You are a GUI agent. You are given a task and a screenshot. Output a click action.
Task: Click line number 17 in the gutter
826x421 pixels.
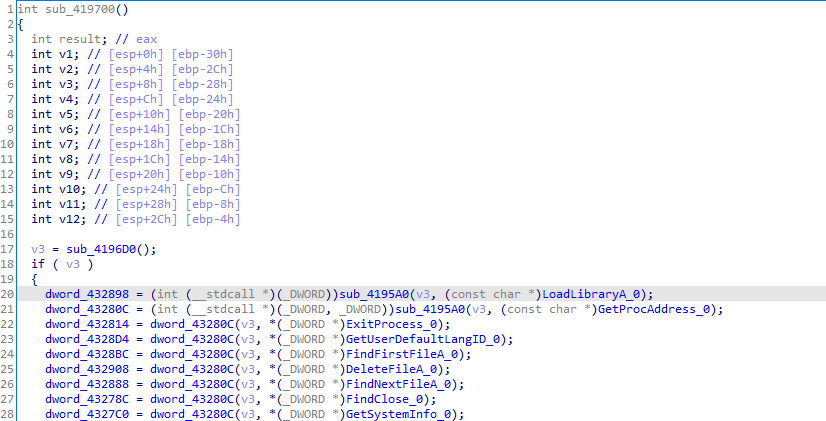(x=7, y=249)
